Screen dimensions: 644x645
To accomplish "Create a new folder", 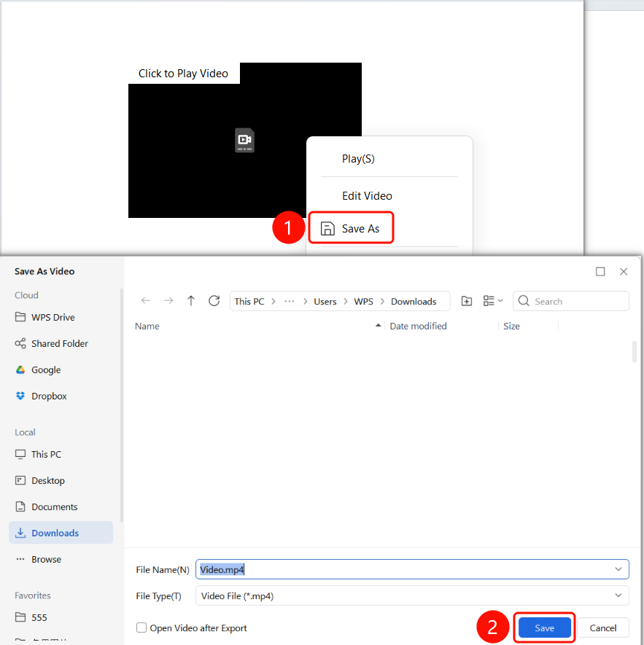I will point(467,301).
